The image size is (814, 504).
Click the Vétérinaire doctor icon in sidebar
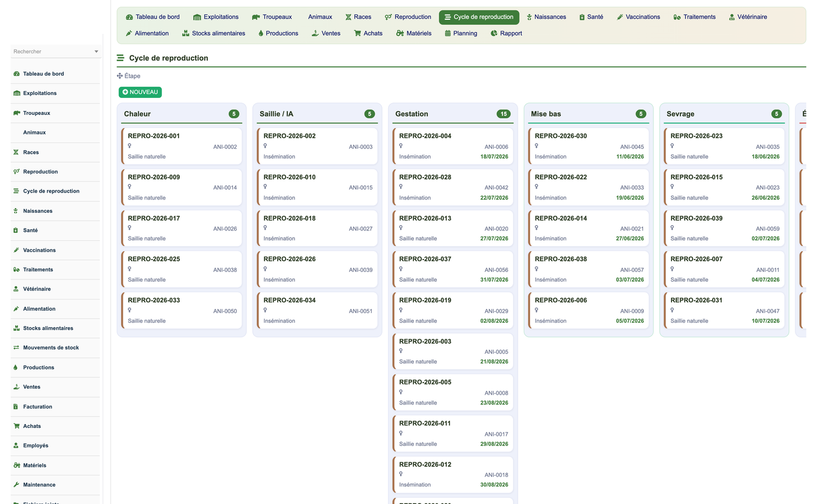16,289
